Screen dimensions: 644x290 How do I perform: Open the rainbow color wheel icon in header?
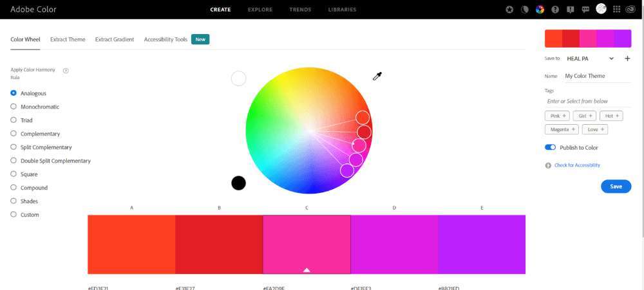[540, 10]
